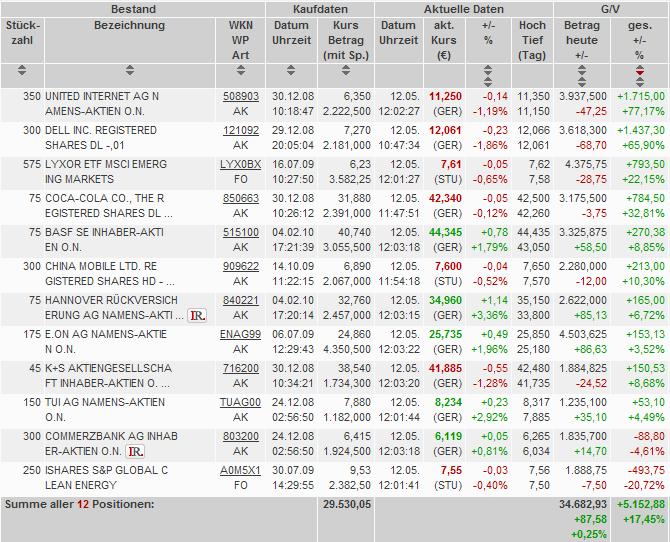This screenshot has height=542, width=670.
Task: Open WKN link 840221
Action: 241,300
